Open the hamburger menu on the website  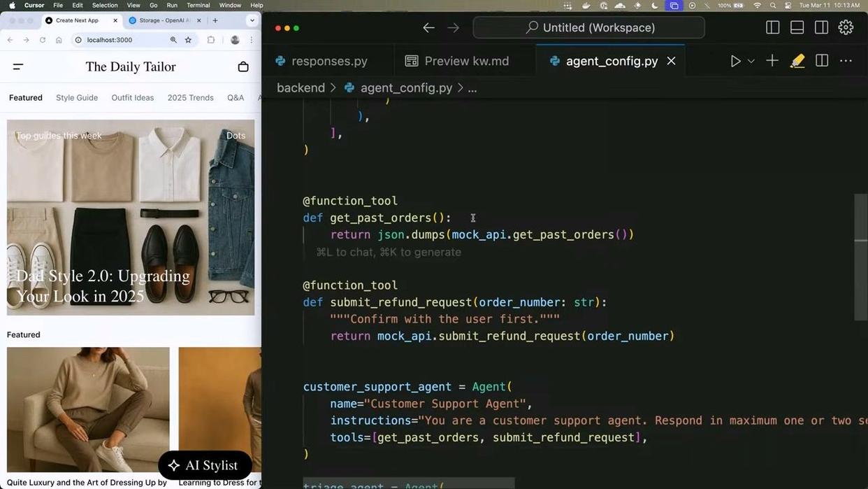[x=17, y=66]
